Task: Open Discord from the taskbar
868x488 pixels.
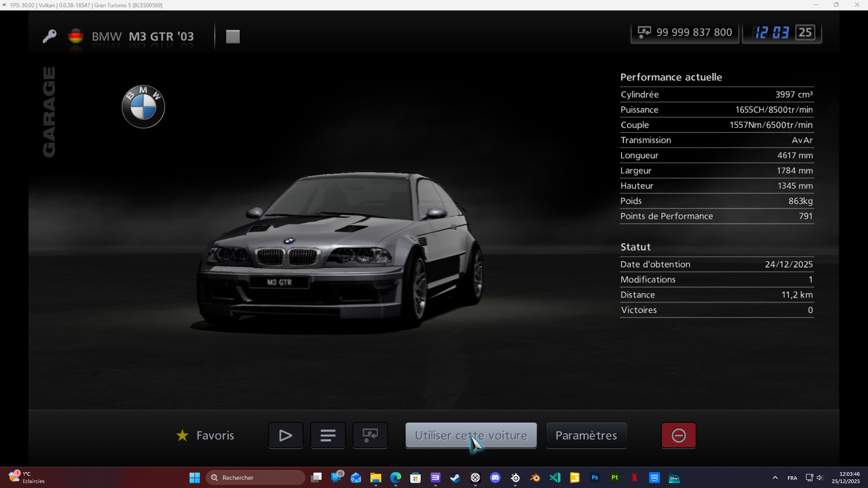Action: (x=495, y=478)
